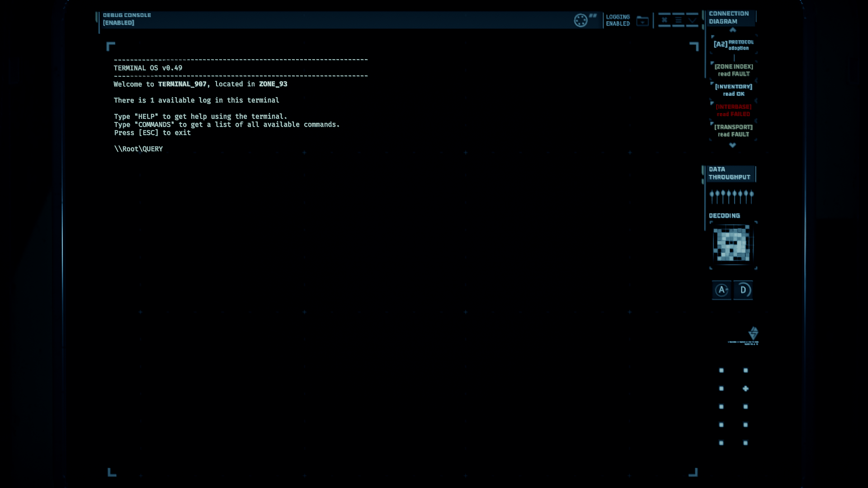Select the [INTERBASE] read FAILED node
The image size is (868, 488).
pyautogui.click(x=733, y=110)
